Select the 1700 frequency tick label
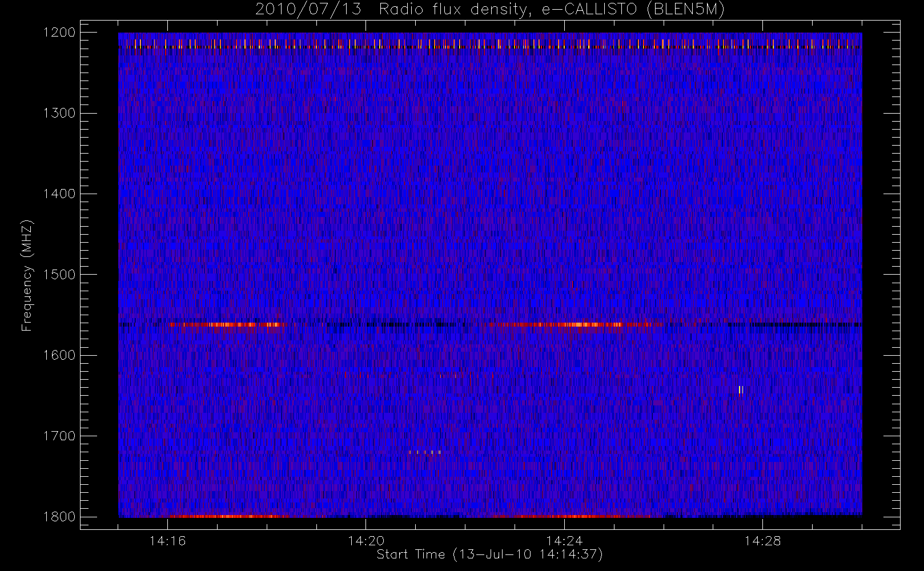924x571 pixels. tap(59, 436)
